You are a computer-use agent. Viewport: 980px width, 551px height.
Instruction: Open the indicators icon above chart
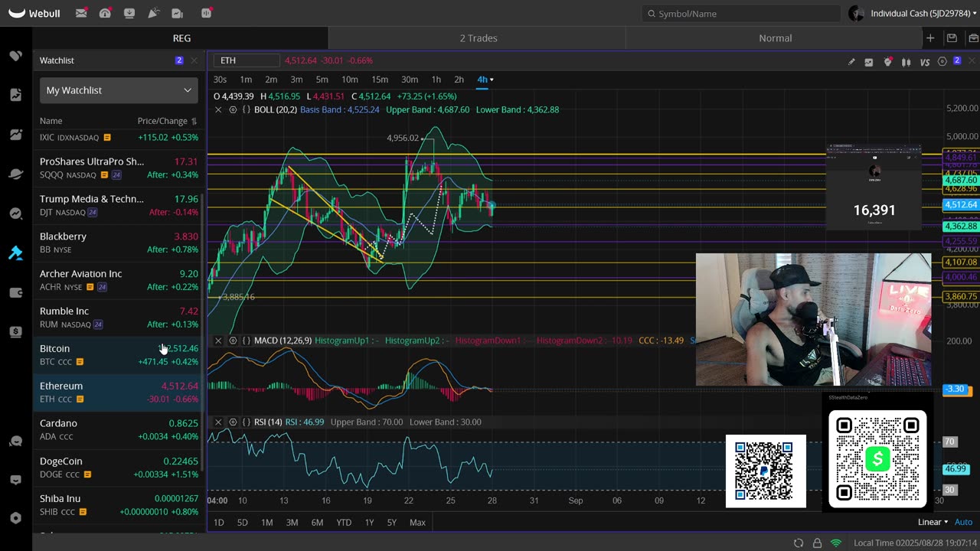pyautogui.click(x=869, y=61)
